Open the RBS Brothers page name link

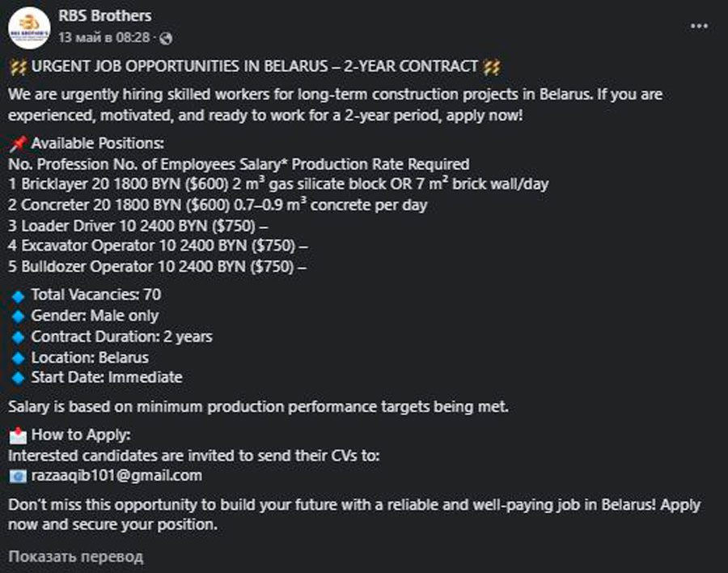coord(105,16)
